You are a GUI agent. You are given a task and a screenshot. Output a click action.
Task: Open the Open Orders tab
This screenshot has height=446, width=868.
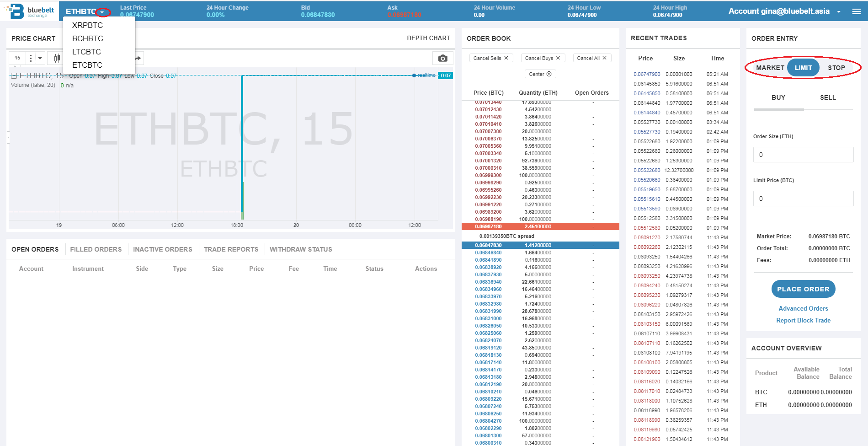pos(35,249)
